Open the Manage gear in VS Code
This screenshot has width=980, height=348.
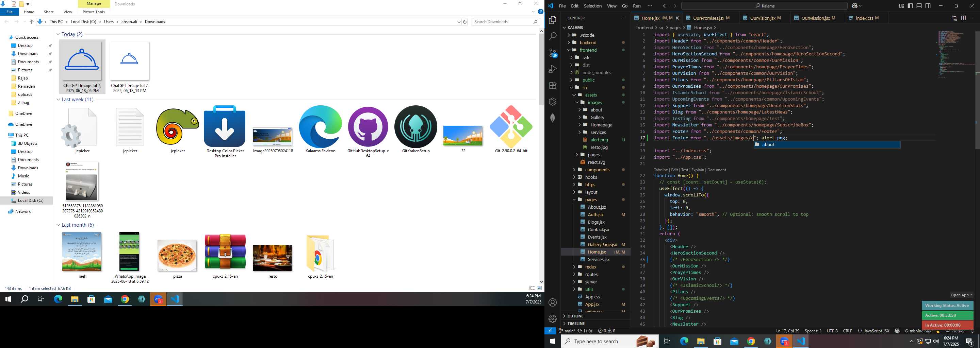553,319
